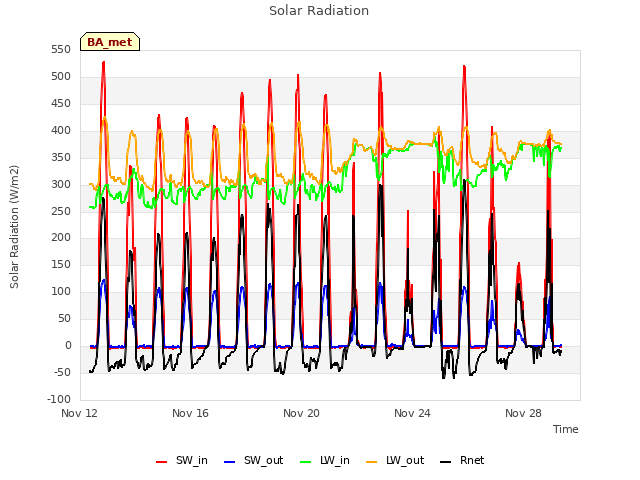Click the Time axis label
This screenshot has width=640, height=480.
566,429
